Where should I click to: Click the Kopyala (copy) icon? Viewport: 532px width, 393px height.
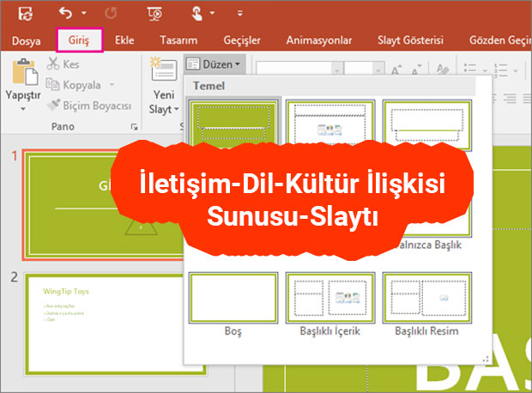click(x=54, y=85)
